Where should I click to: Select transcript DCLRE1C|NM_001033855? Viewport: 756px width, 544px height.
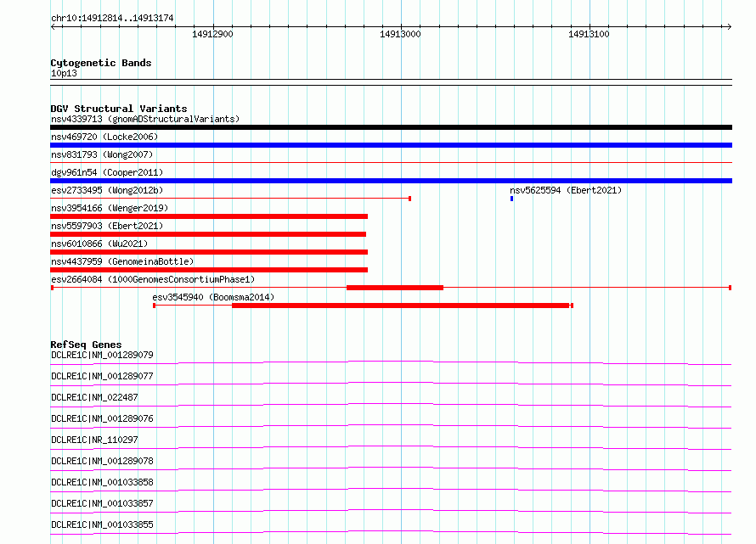click(102, 524)
